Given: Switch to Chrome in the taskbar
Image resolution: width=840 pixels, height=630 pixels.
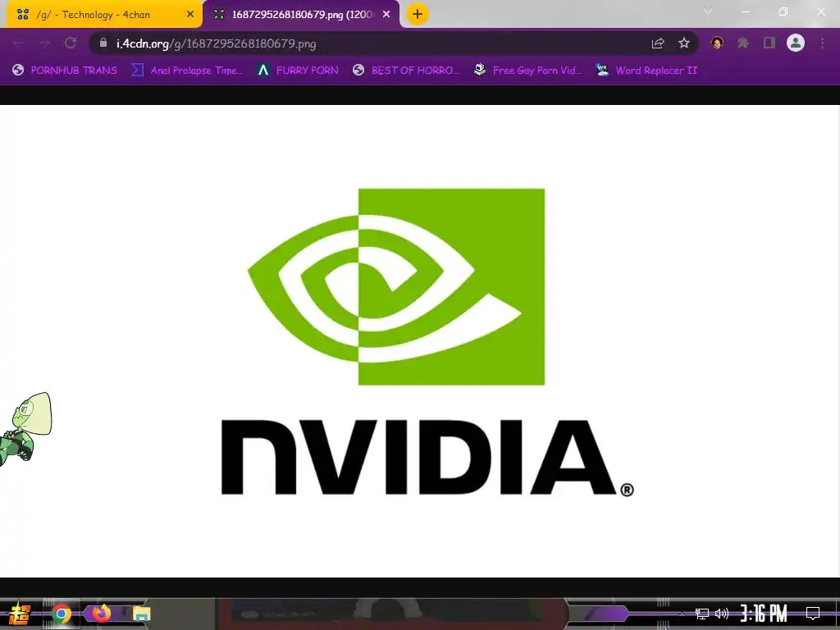Looking at the screenshot, I should coord(62,614).
